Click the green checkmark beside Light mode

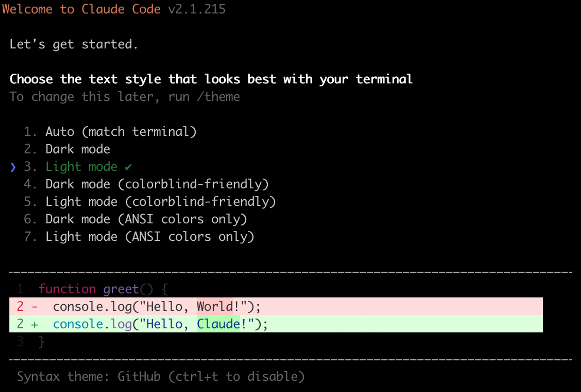(128, 167)
